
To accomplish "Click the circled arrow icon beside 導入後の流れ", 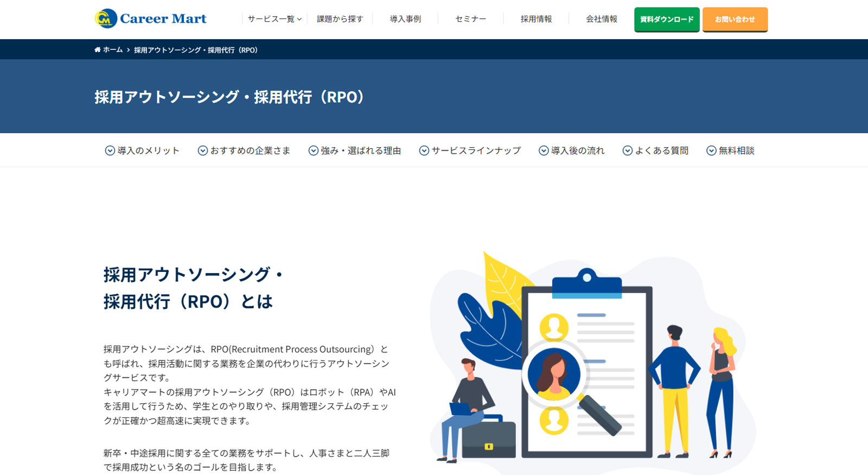I will coord(544,151).
